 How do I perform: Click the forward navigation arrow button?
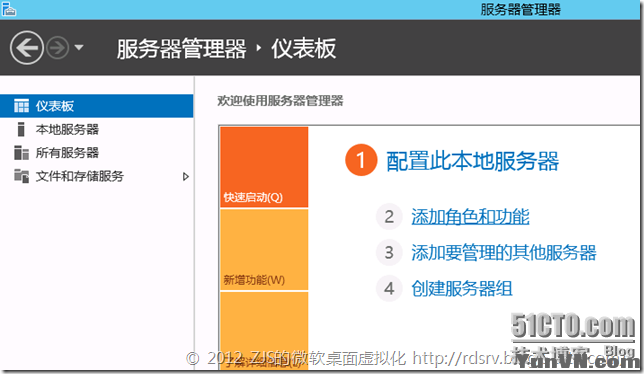pyautogui.click(x=58, y=48)
